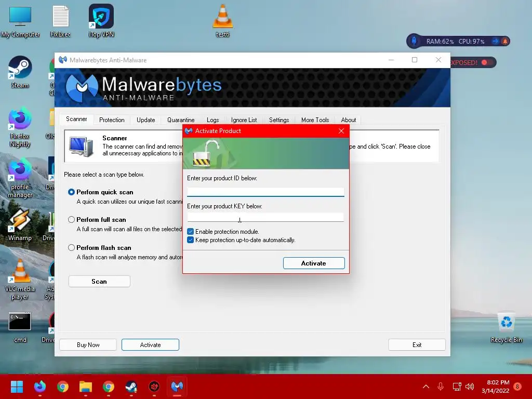Open the Settings tab
This screenshot has height=399, width=532.
coord(279,120)
